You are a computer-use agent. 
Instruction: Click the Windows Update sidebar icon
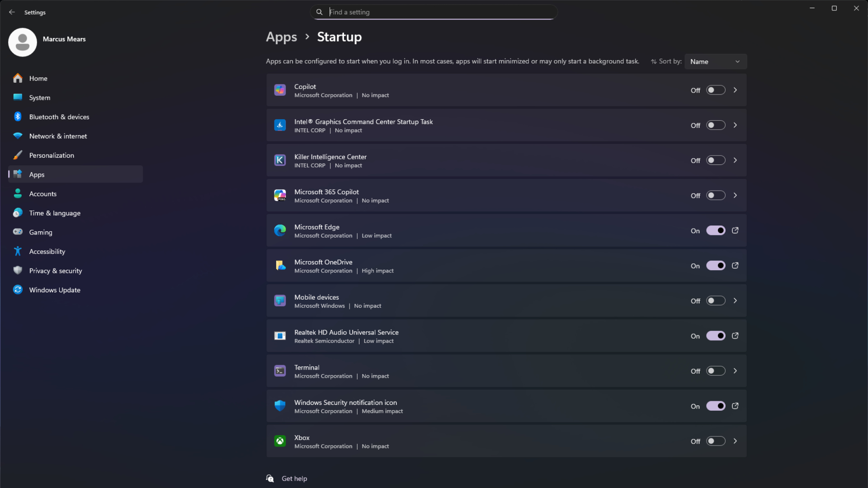tap(18, 290)
